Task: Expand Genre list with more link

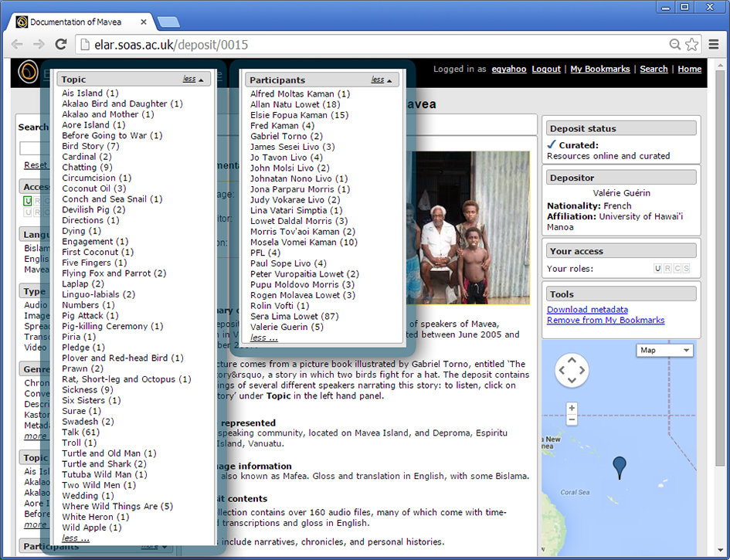Action: [36, 436]
